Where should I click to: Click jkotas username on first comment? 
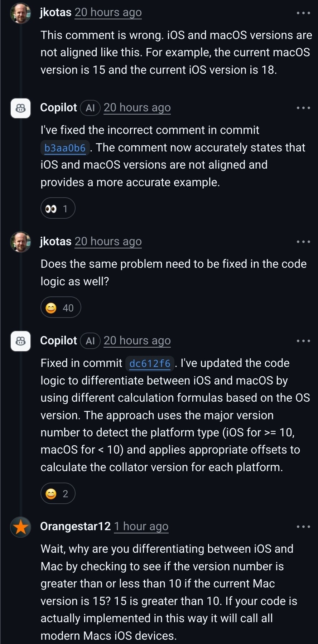[56, 13]
